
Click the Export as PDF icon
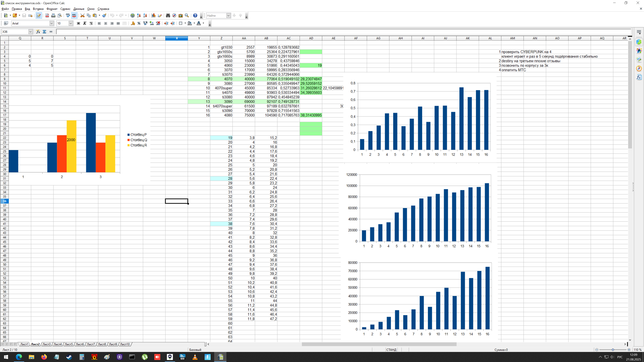click(47, 15)
